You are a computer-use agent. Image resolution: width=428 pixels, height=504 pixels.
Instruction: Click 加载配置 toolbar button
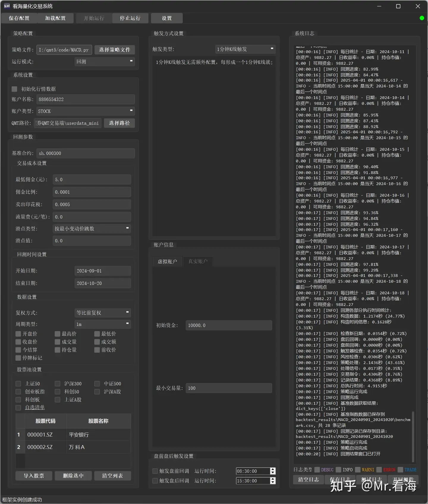coord(55,18)
